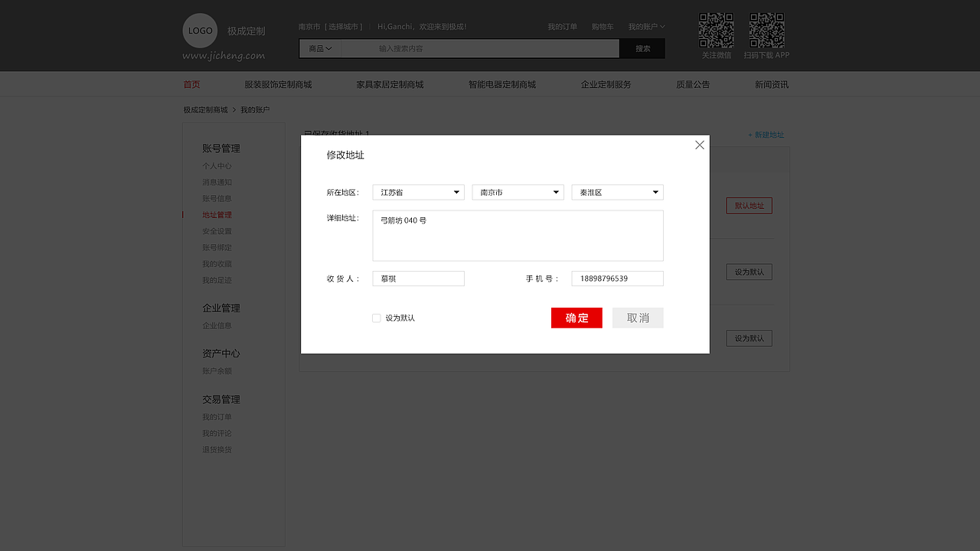Image resolution: width=980 pixels, height=551 pixels.
Task: Click the red 确定 confirm button
Action: (577, 318)
